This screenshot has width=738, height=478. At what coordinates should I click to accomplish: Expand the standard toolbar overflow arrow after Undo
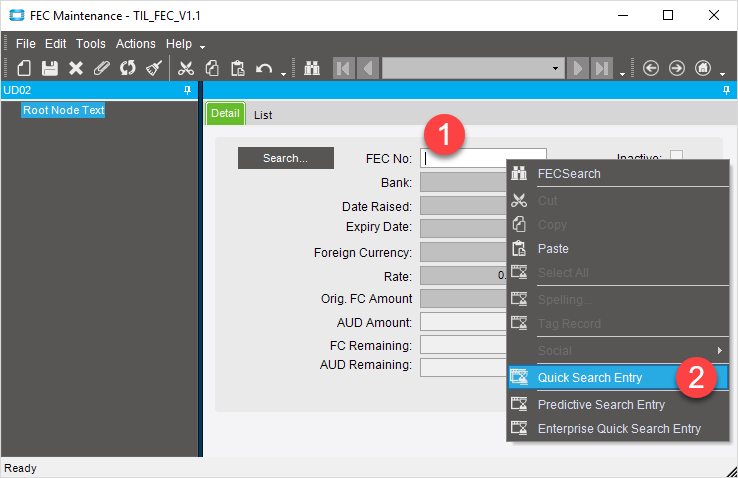point(283,74)
